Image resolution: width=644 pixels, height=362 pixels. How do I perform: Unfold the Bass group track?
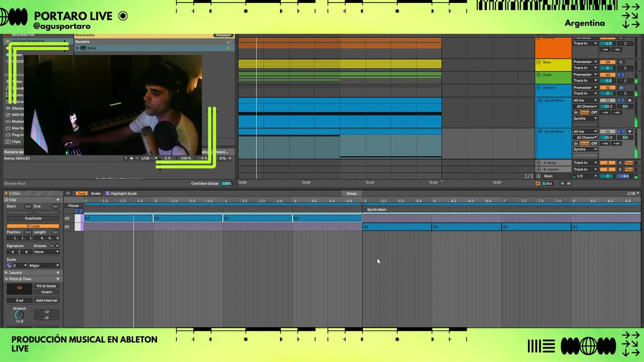[x=539, y=62]
